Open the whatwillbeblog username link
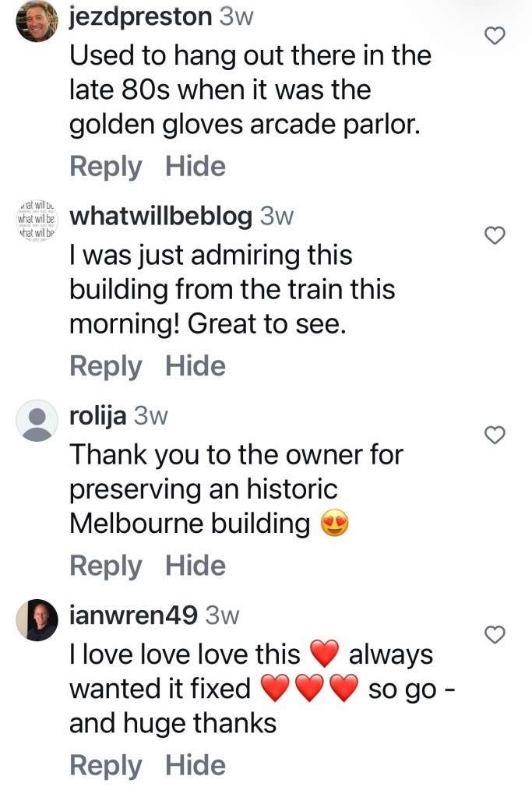532x797 pixels. 160,217
